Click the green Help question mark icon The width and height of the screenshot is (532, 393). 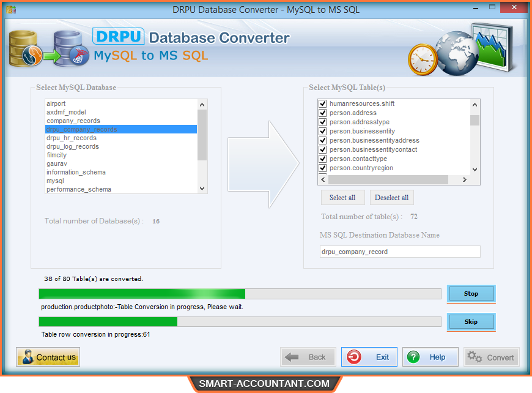point(413,357)
